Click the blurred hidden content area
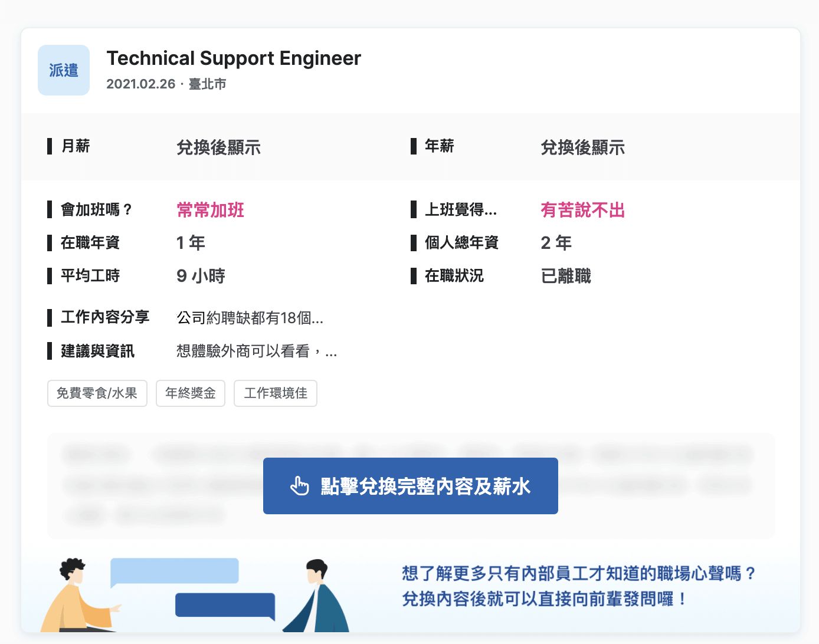 (x=411, y=486)
